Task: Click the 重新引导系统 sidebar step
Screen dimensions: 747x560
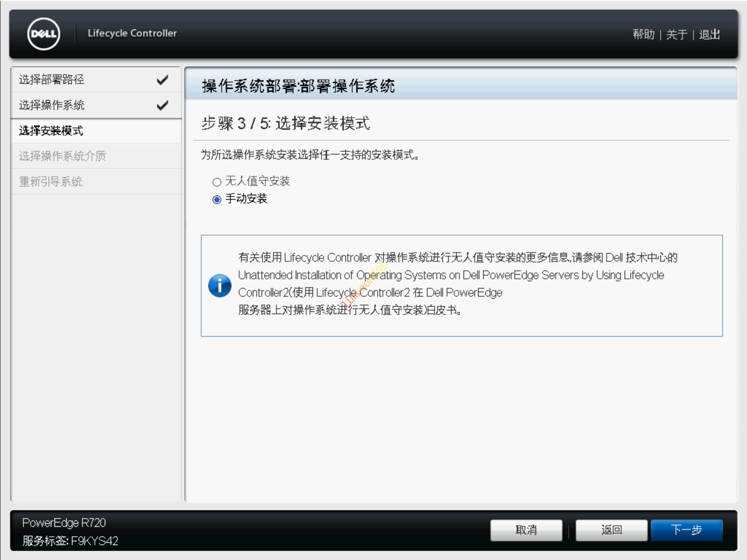Action: click(51, 181)
